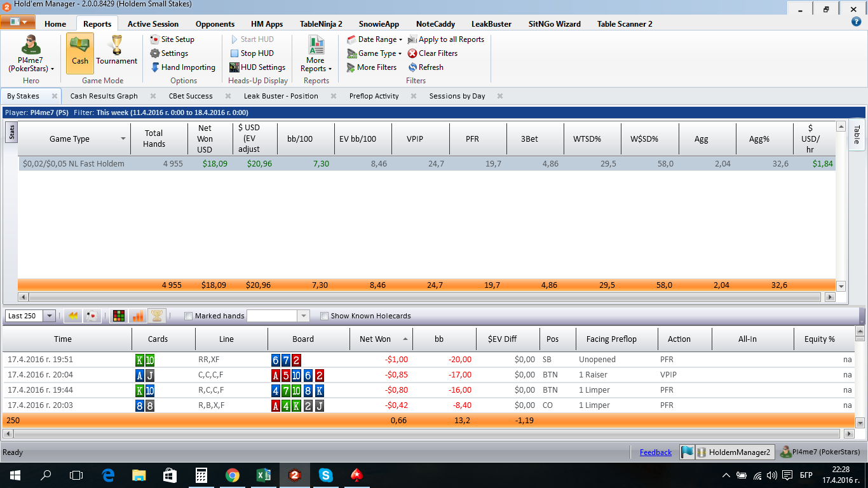The width and height of the screenshot is (868, 488).
Task: Click Apply to all Reports
Action: tap(446, 39)
